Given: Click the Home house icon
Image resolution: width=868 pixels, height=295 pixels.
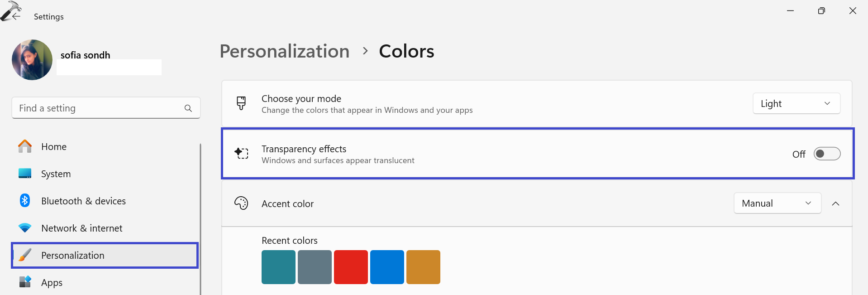Looking at the screenshot, I should [x=25, y=146].
